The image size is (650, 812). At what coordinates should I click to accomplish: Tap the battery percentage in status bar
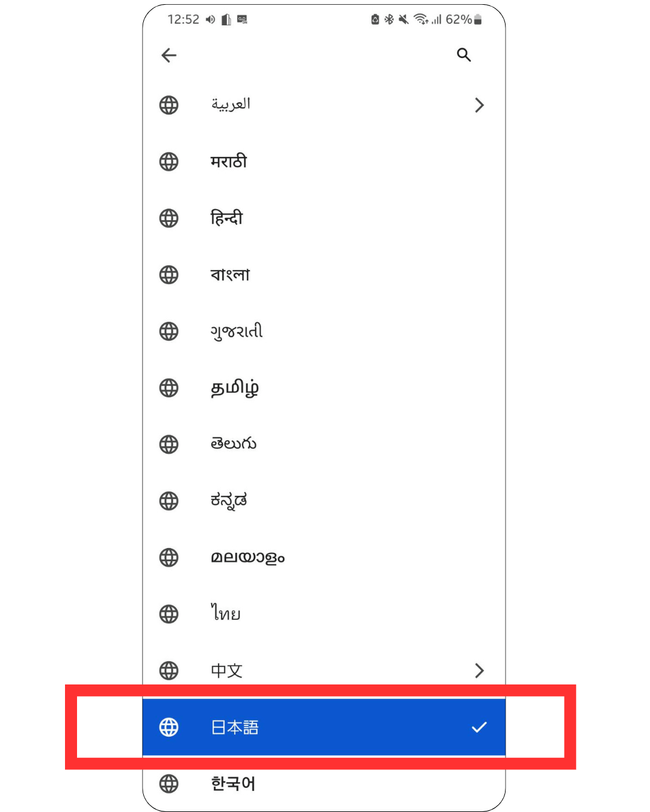tap(459, 19)
